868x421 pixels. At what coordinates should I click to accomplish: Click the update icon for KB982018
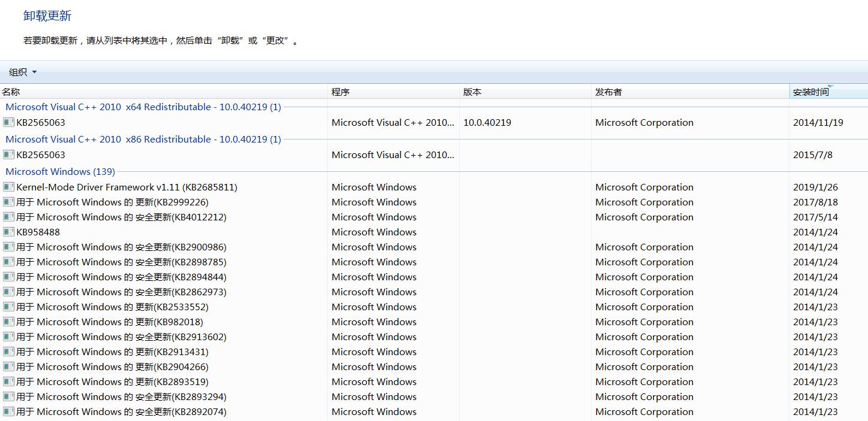coord(8,322)
